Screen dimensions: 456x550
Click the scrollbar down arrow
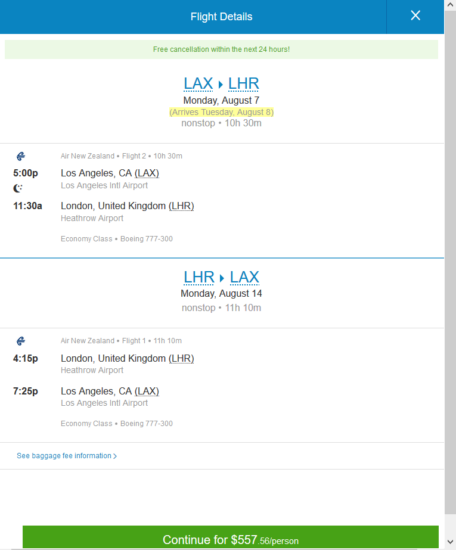450,542
